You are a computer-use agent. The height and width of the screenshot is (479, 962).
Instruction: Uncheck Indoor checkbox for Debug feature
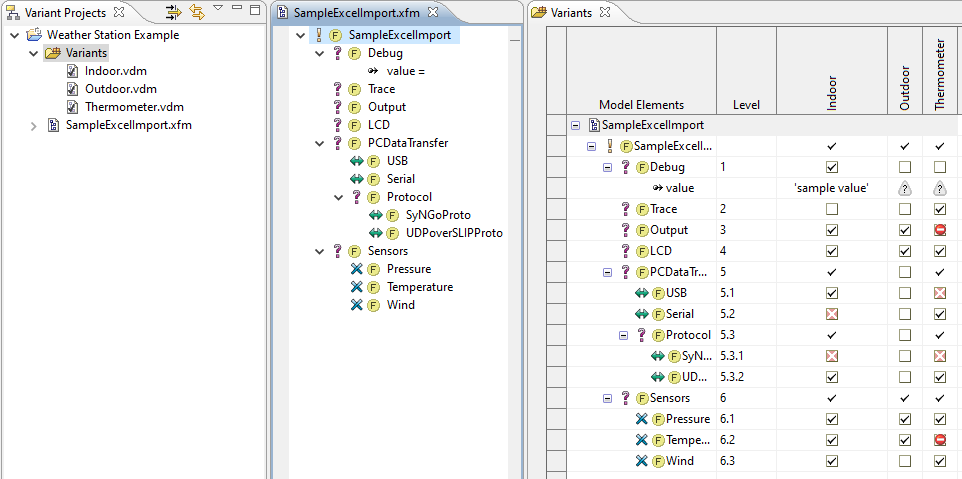click(x=831, y=167)
